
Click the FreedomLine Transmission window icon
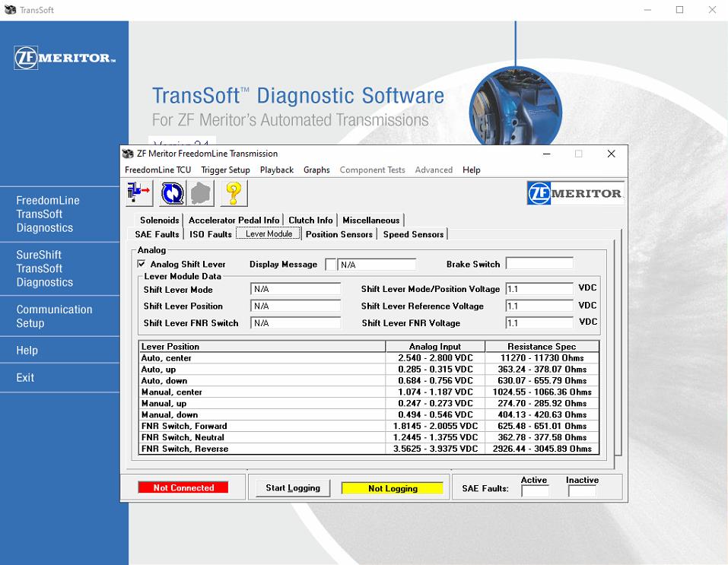(x=126, y=154)
